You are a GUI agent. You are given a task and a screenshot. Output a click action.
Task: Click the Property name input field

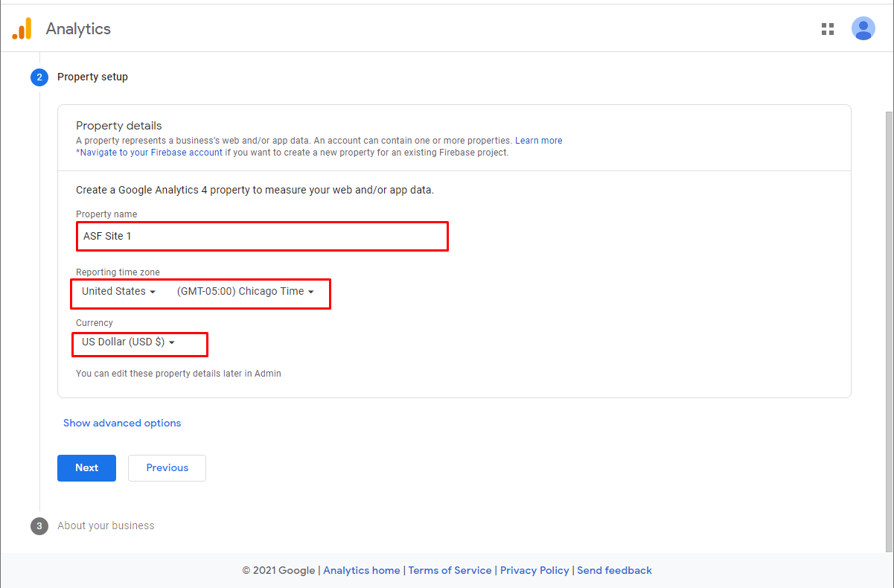[x=262, y=236]
